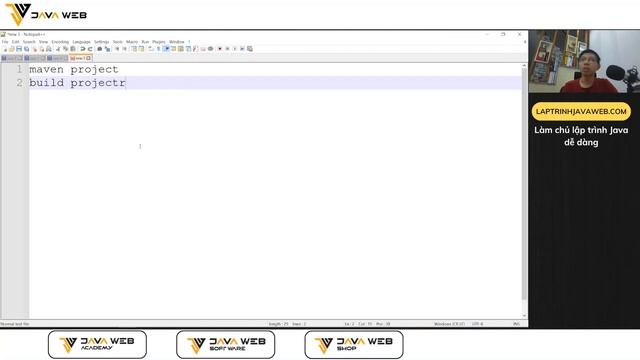Open the View menu
640x360 pixels.
pos(43,42)
